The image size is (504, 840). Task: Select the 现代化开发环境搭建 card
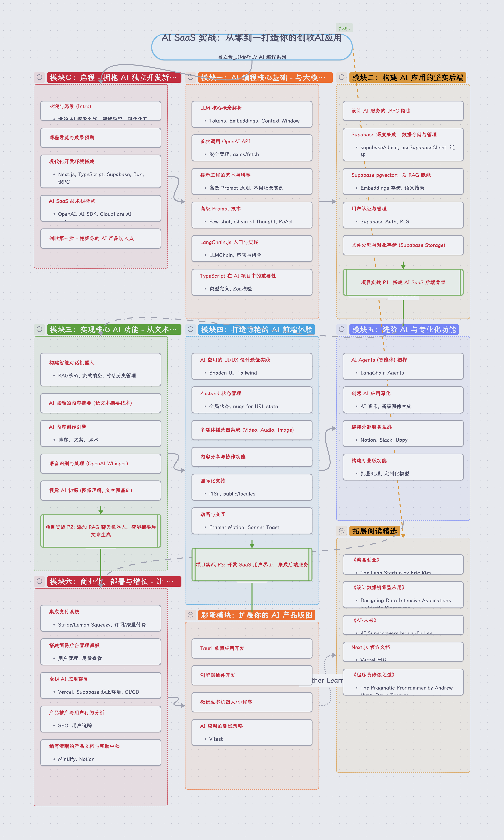pos(100,172)
